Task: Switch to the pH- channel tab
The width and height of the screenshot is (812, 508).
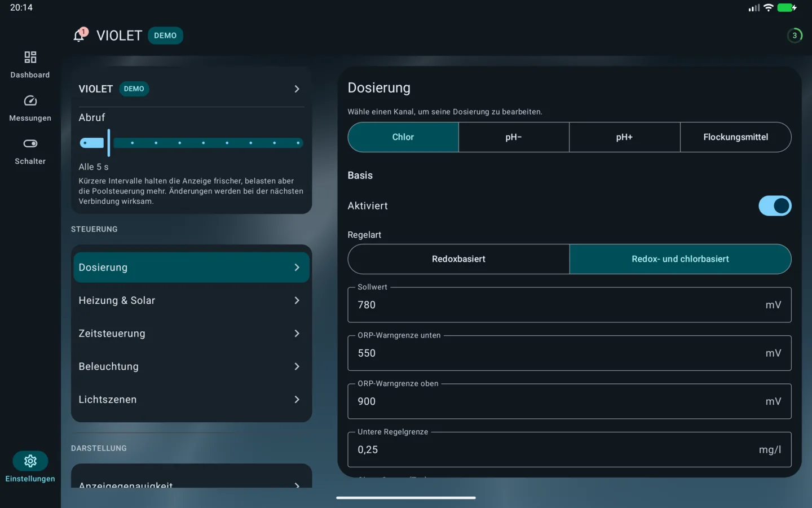Action: 514,137
